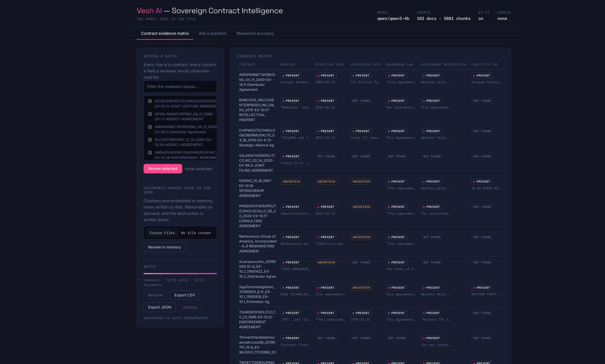Click the Review selected button
Screen dimensions: 605x364
click(163, 169)
